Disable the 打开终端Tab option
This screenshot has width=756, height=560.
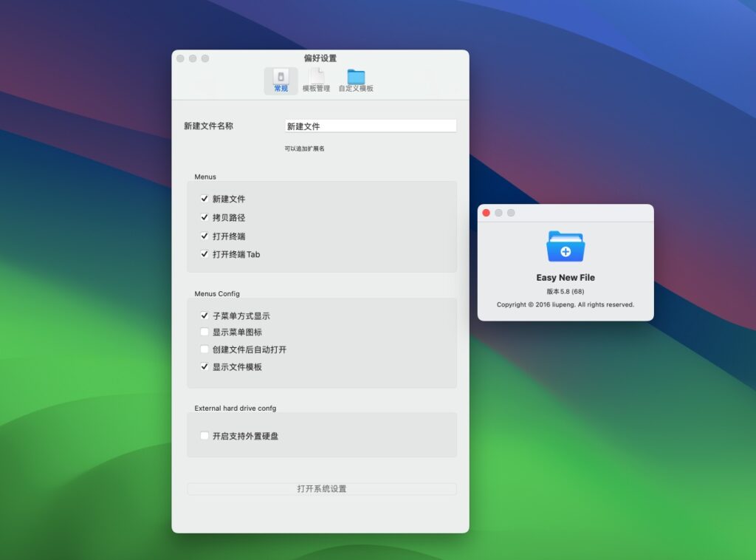tap(205, 254)
